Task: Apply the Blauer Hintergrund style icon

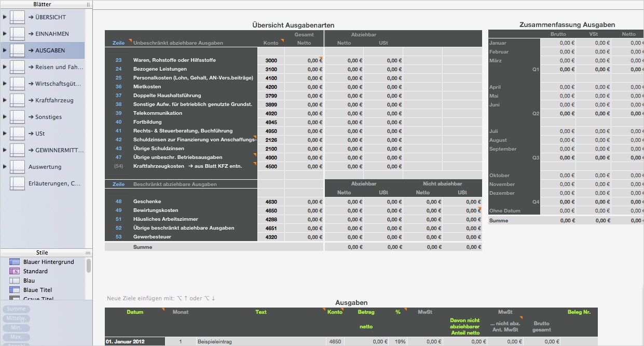Action: 15,262
